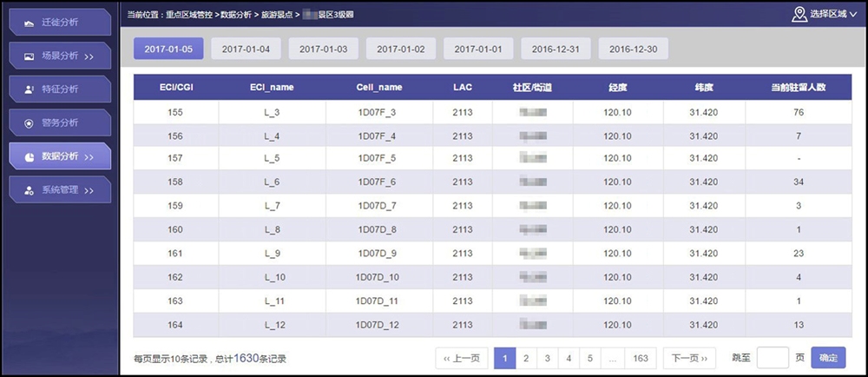Click the feature analysis person icon
868x377 pixels.
(30, 89)
